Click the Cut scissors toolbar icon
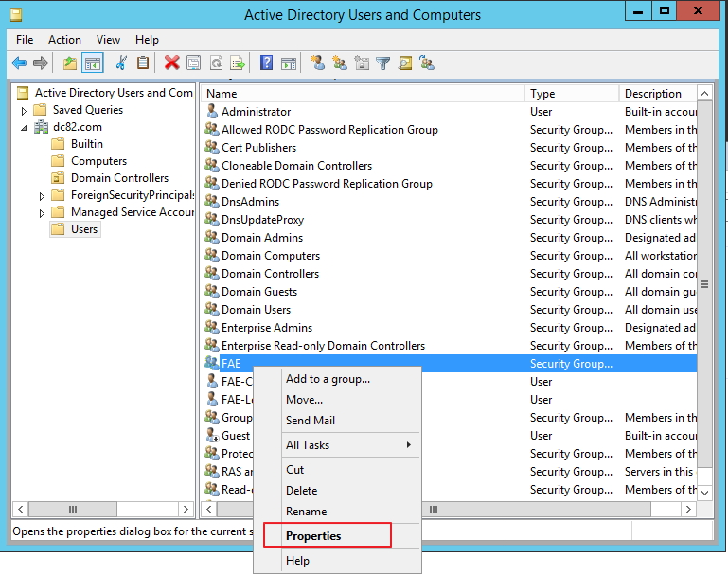This screenshot has width=728, height=576. (121, 63)
